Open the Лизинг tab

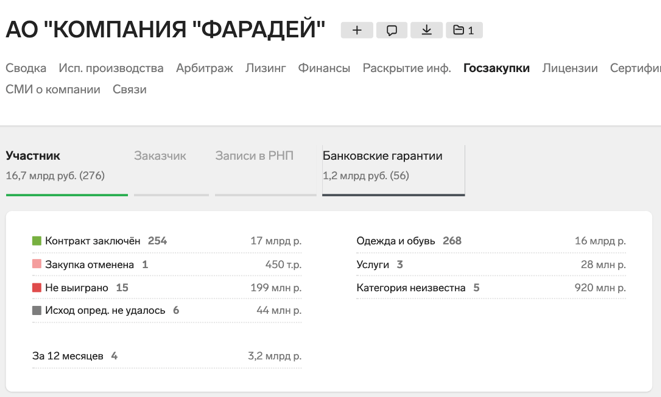point(266,68)
